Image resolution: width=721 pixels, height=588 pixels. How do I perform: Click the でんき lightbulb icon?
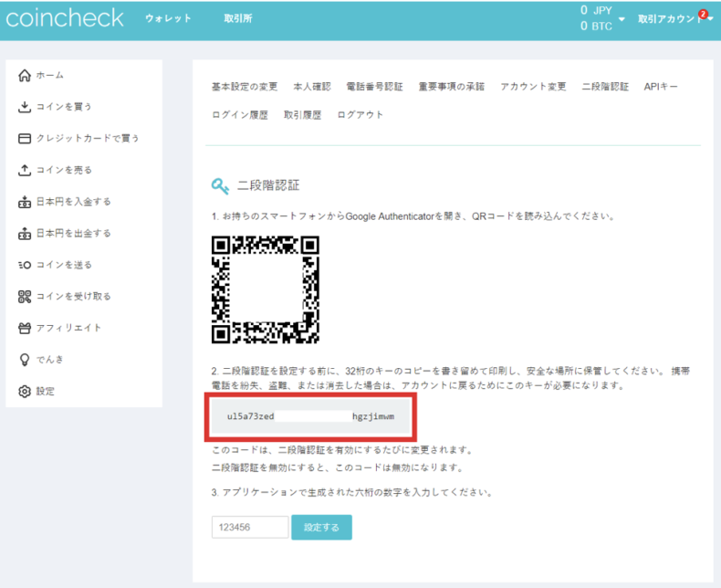pos(25,360)
